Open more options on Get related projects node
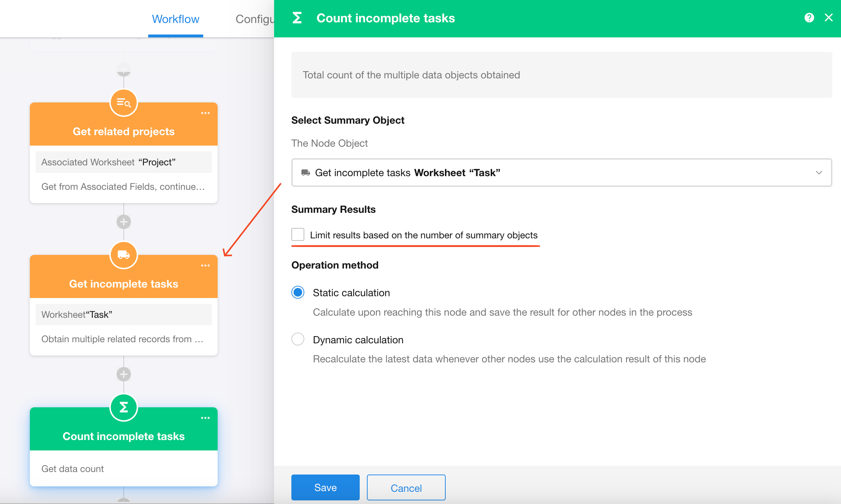 coord(205,113)
